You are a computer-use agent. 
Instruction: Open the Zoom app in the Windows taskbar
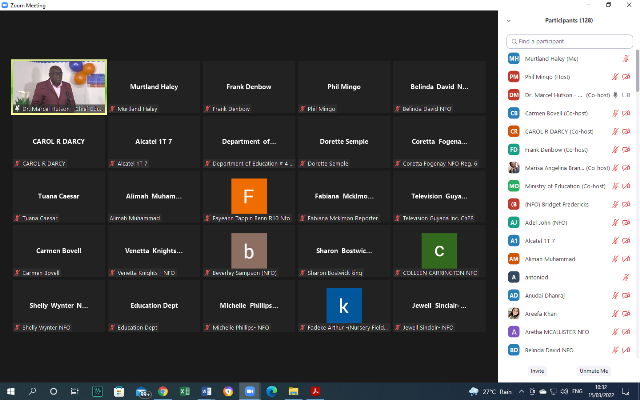(x=250, y=390)
